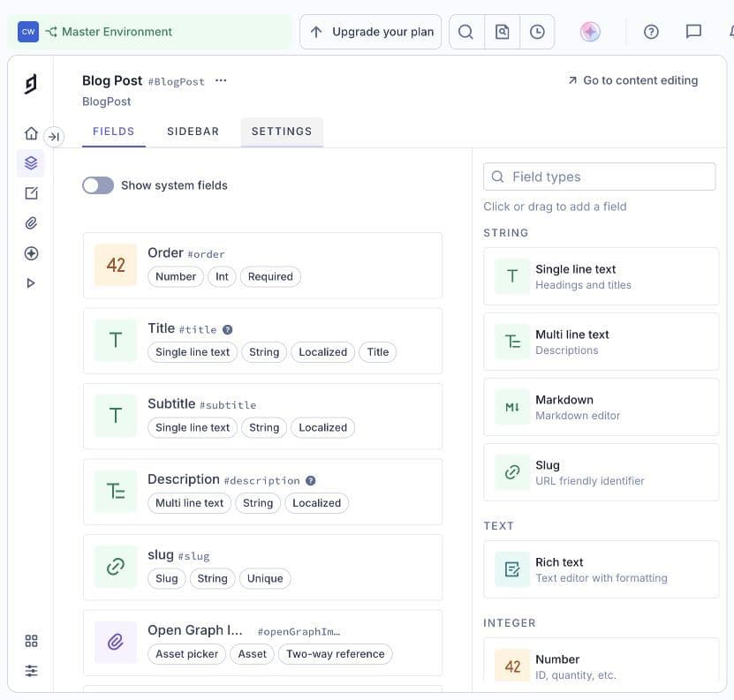Toggle Show system fields switch
Viewport: 734px width, 700px height.
click(98, 185)
